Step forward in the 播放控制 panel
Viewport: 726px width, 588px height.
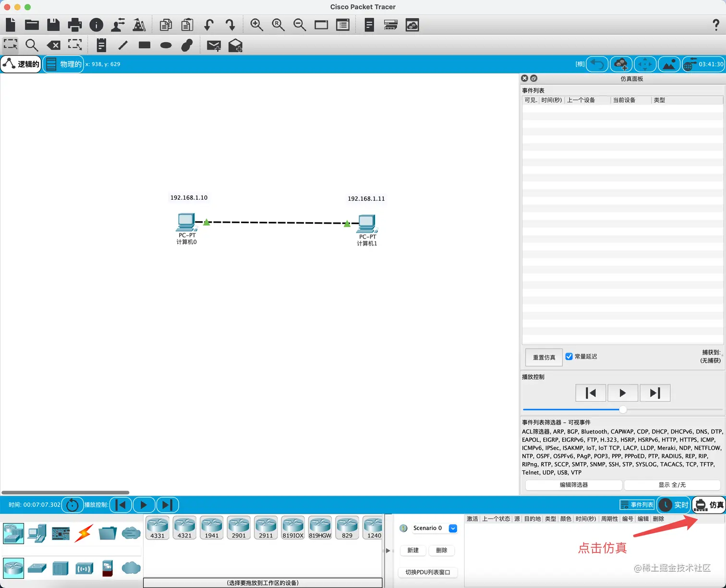click(x=655, y=393)
